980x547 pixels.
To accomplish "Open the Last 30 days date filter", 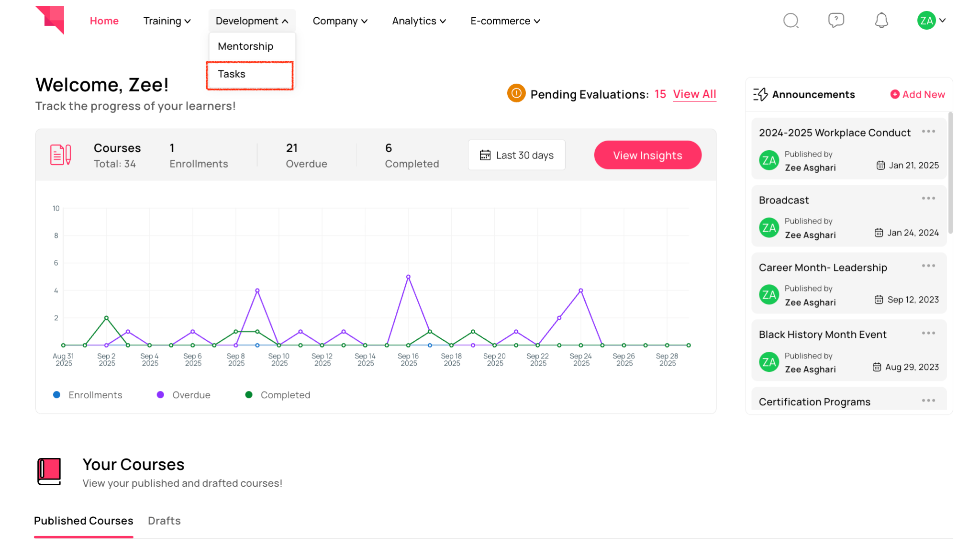I will (x=516, y=155).
